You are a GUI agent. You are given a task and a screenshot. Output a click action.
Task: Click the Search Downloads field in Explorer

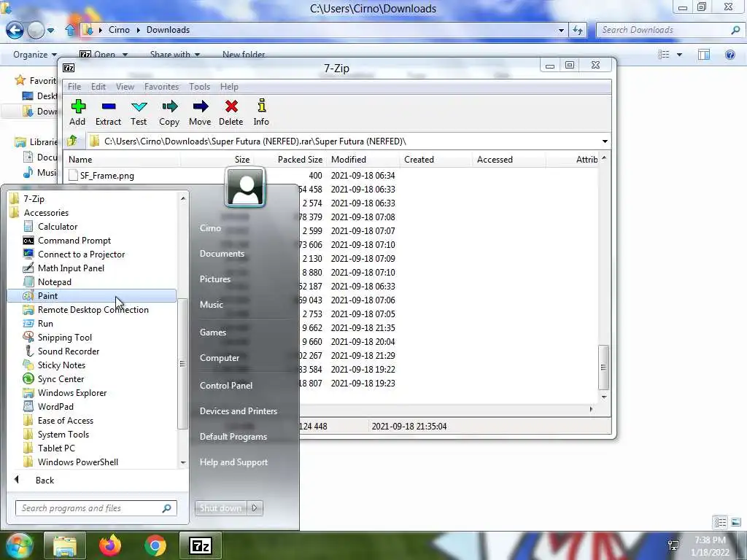pyautogui.click(x=670, y=30)
